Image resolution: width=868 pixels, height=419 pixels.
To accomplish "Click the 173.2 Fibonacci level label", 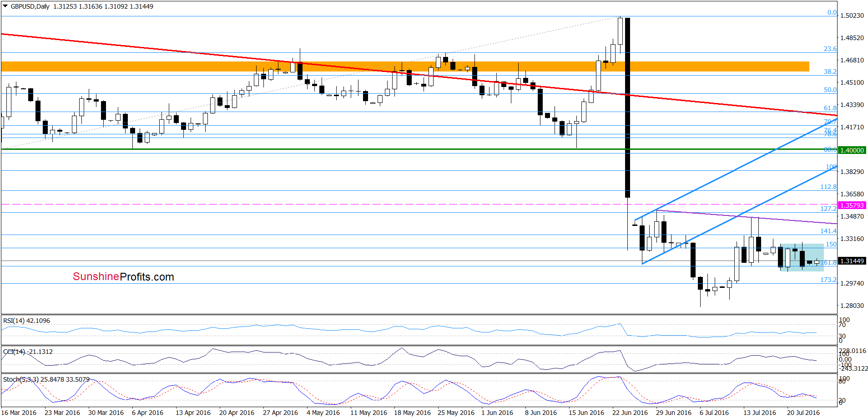I will 828,280.
